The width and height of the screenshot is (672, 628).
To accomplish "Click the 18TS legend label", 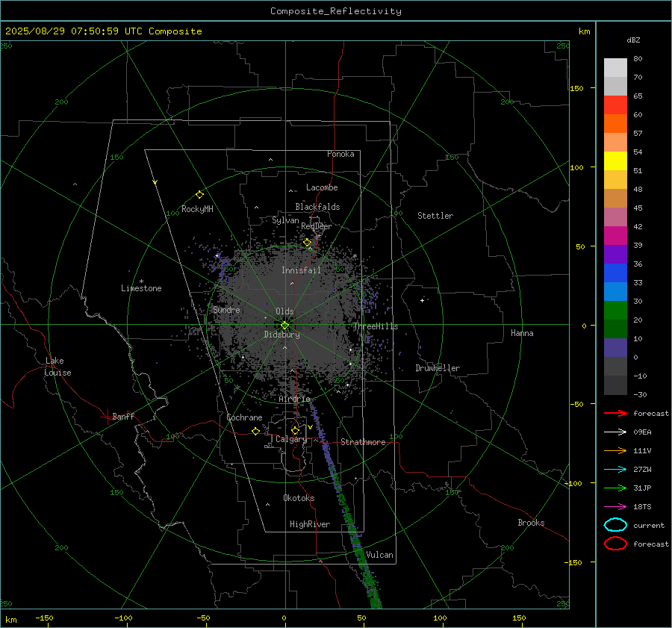I will tap(642, 507).
